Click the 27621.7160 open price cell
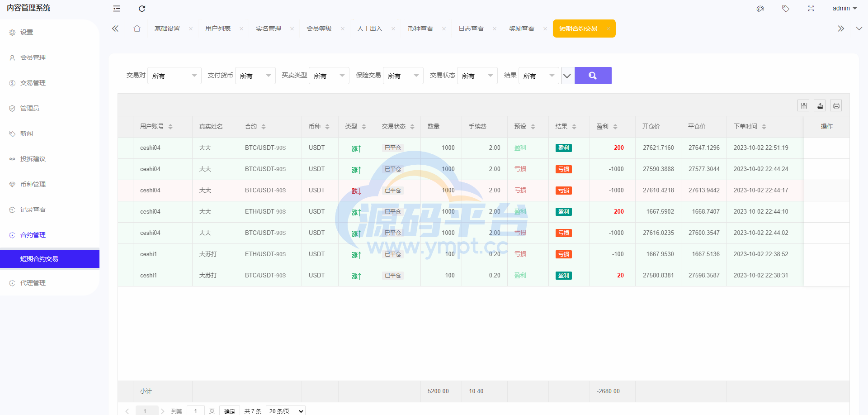868x415 pixels. (x=658, y=148)
